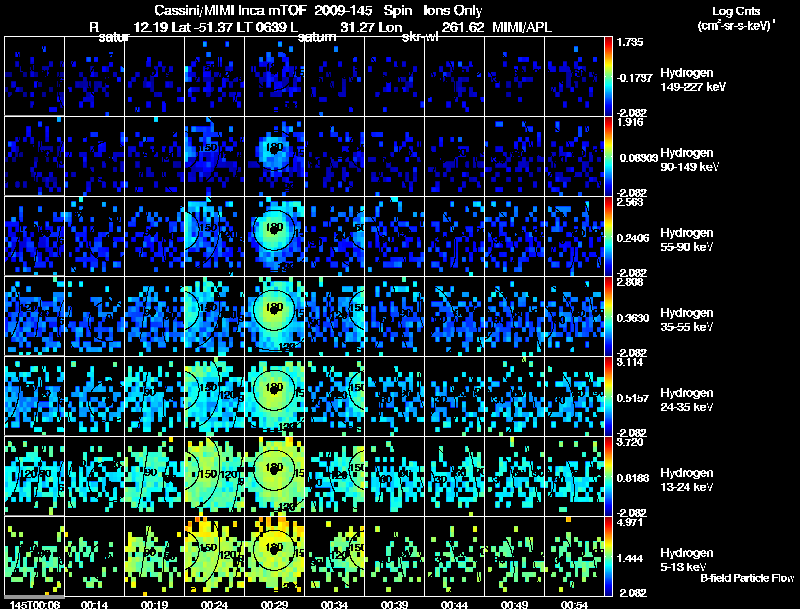Click the 00:29 time label at bottom

[274, 604]
